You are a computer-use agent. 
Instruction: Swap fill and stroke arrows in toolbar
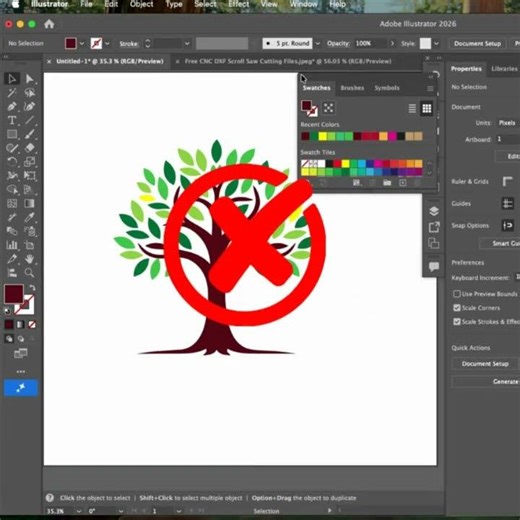click(x=32, y=288)
